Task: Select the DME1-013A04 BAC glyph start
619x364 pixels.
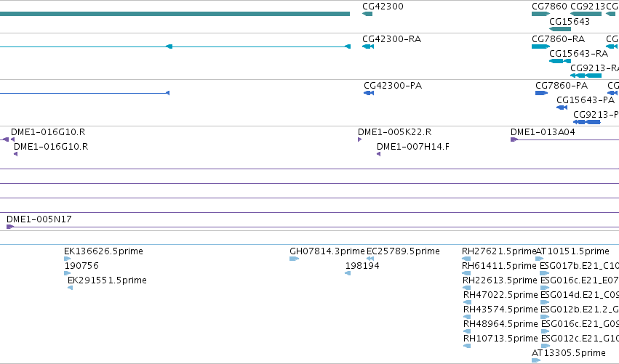Action: pyautogui.click(x=514, y=139)
